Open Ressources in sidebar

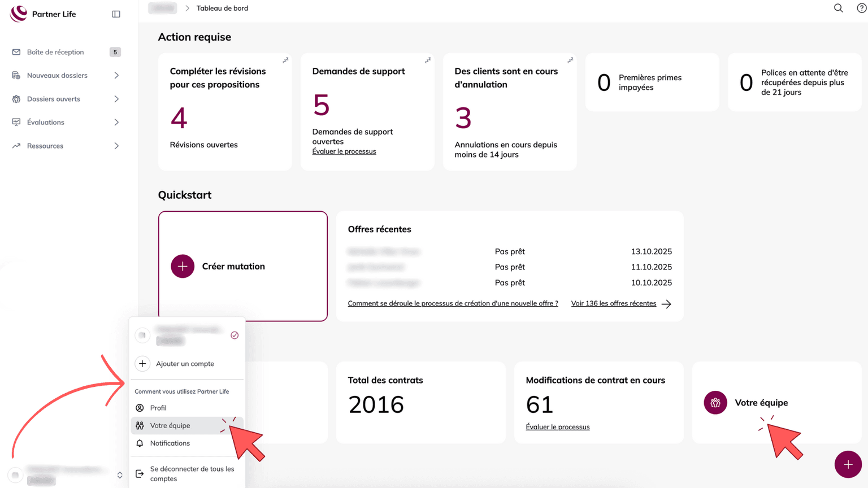pyautogui.click(x=45, y=146)
